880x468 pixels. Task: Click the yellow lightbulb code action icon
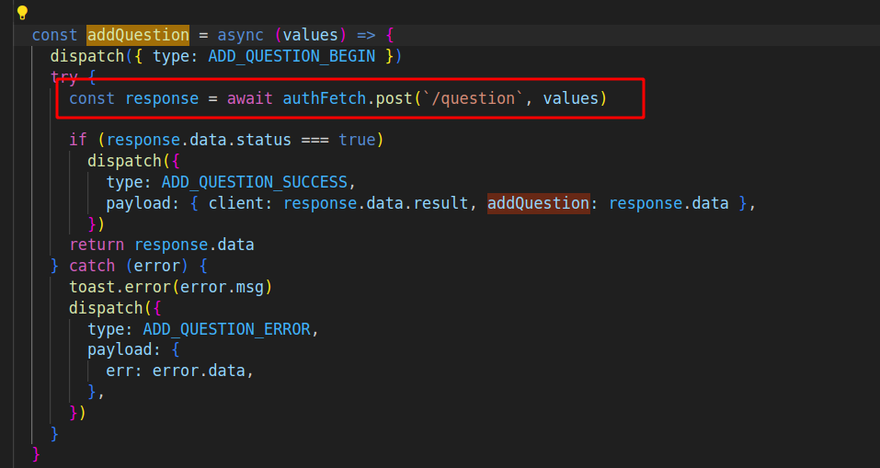[x=22, y=13]
